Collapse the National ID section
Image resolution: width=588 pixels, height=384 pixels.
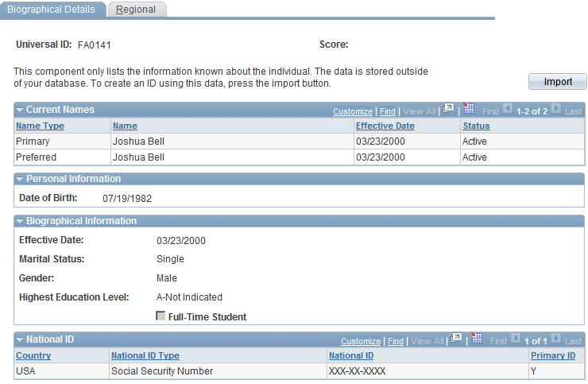(x=20, y=340)
